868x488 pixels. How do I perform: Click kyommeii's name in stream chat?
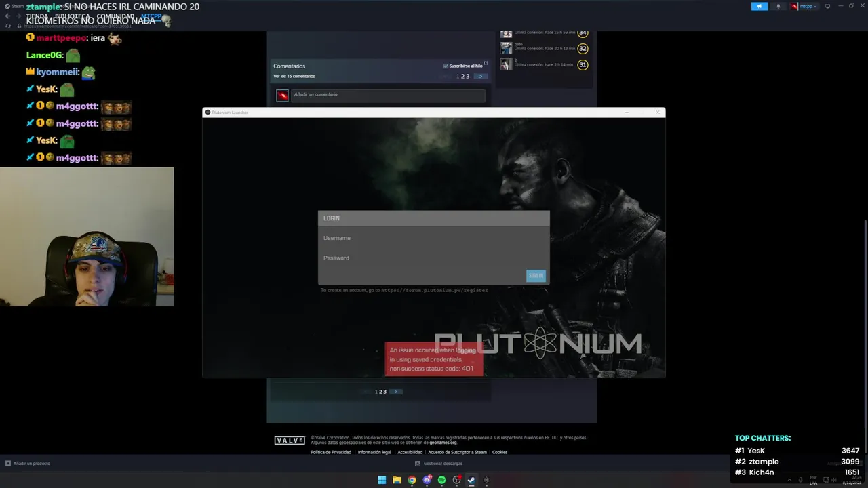pyautogui.click(x=57, y=72)
